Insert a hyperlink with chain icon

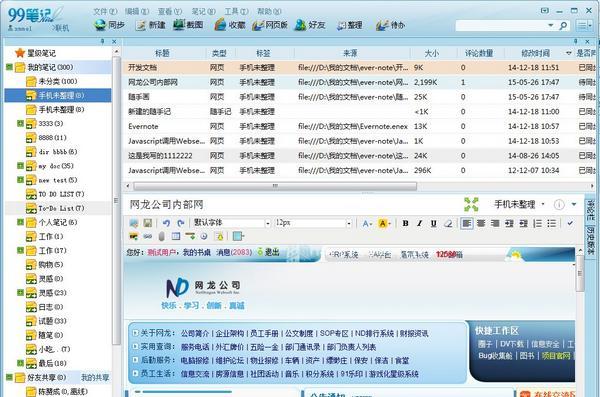148,237
